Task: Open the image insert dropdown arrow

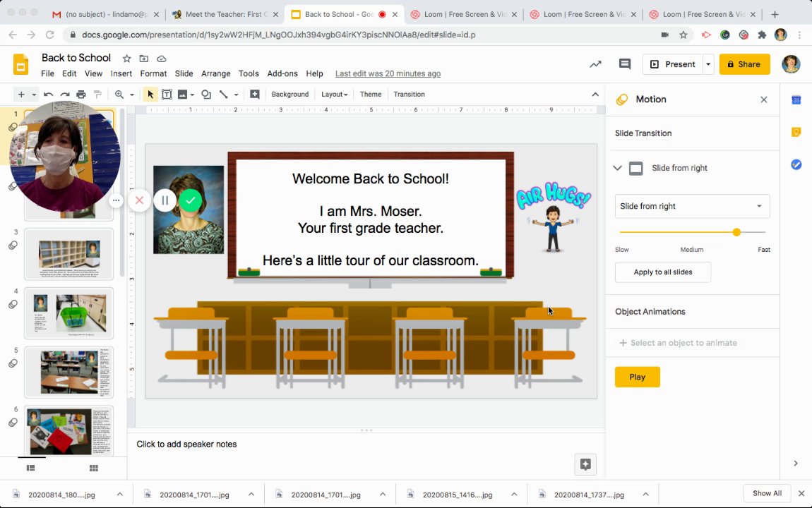Action: [x=192, y=95]
